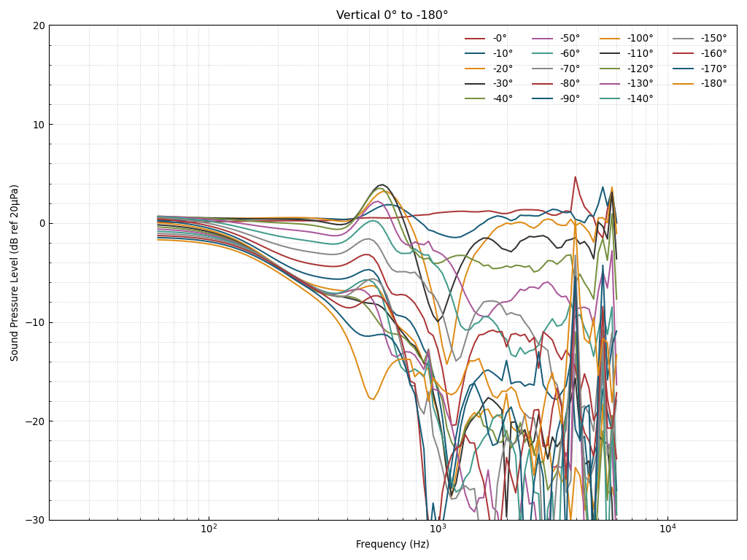747x560 pixels.
Task: Click the legend entry '-180°'
Action: [x=700, y=83]
